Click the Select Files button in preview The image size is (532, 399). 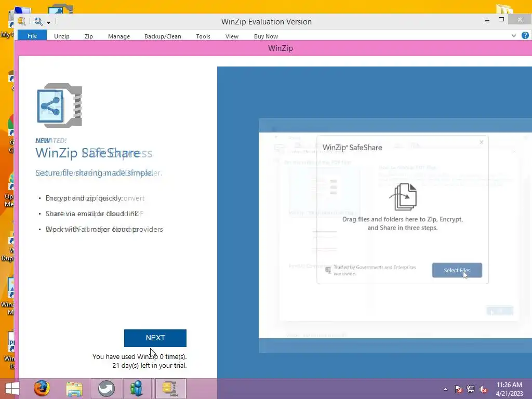(457, 270)
